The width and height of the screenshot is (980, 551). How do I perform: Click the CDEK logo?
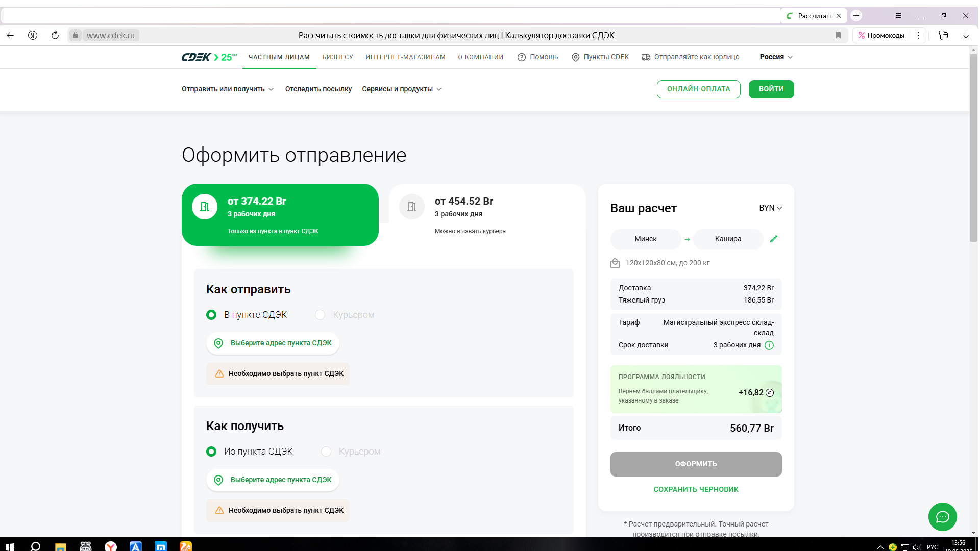point(196,57)
